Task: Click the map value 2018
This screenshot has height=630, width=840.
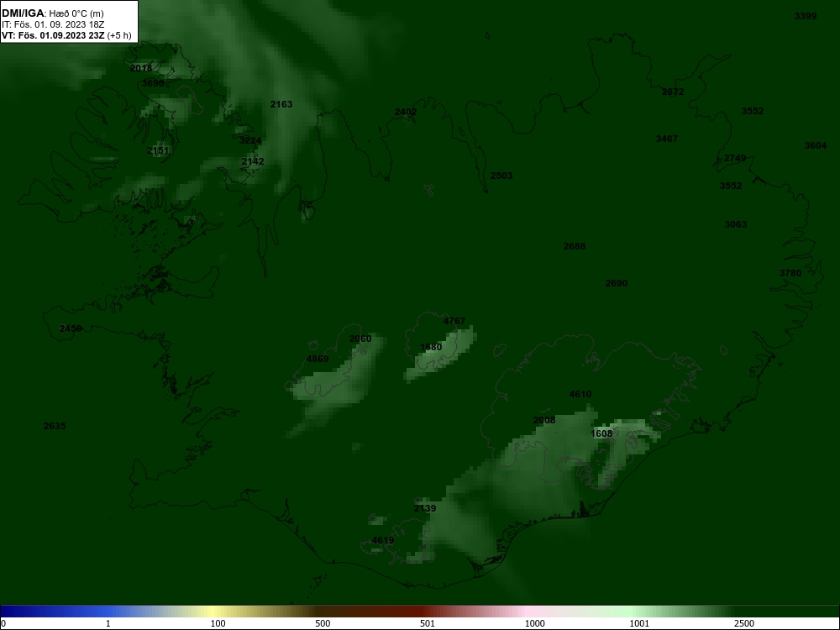Action: click(x=141, y=68)
